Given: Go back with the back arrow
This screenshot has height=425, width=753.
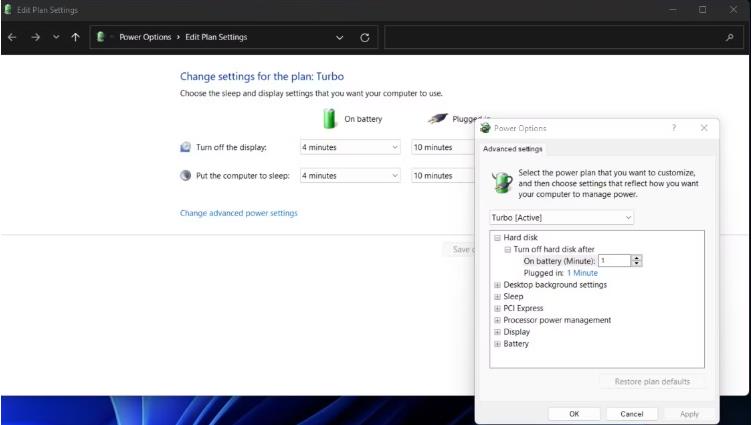Looking at the screenshot, I should pyautogui.click(x=12, y=37).
